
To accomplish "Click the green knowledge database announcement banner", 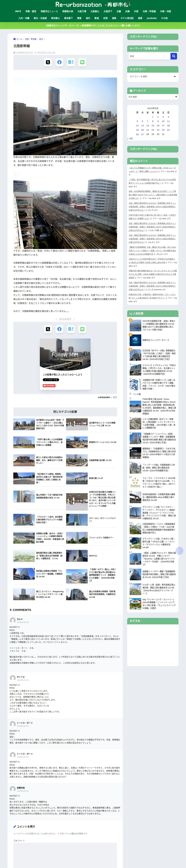I will (93, 26).
